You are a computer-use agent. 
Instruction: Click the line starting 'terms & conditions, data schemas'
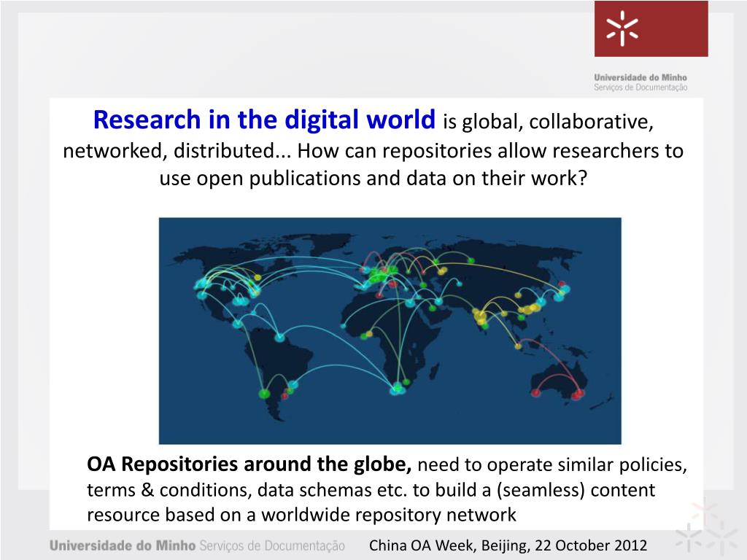pyautogui.click(x=371, y=490)
